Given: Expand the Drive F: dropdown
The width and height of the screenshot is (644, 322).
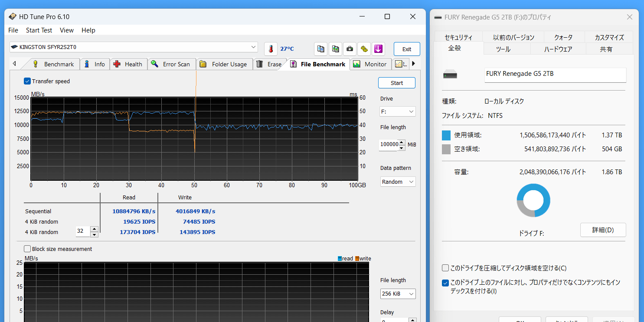Looking at the screenshot, I should (x=397, y=111).
